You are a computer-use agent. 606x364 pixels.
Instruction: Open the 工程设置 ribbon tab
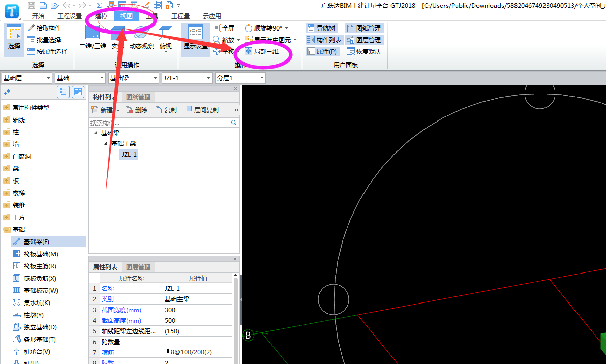click(70, 16)
